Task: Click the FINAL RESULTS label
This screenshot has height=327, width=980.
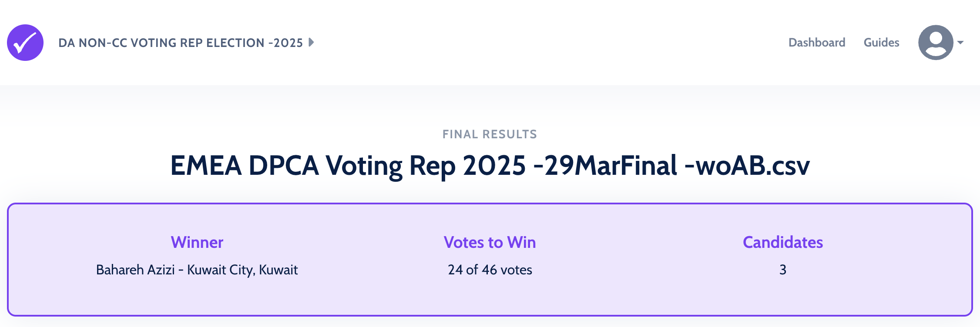Action: point(490,134)
